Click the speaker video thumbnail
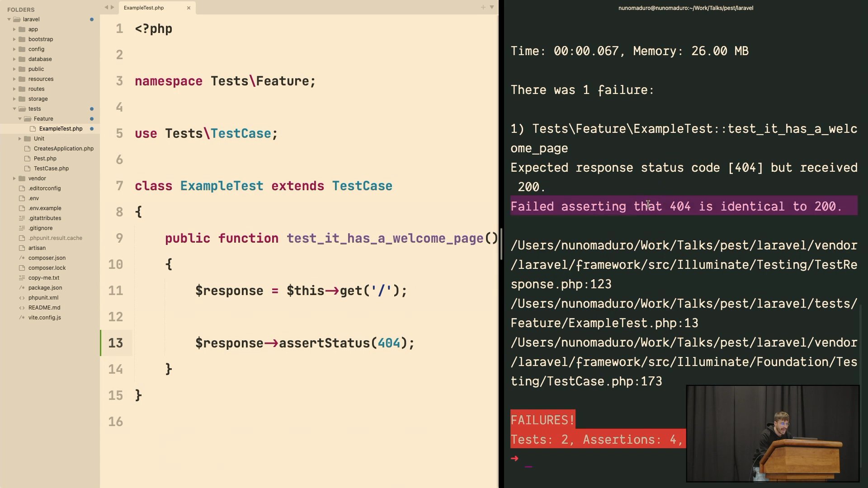Screen dimensions: 868x488 coord(772,433)
